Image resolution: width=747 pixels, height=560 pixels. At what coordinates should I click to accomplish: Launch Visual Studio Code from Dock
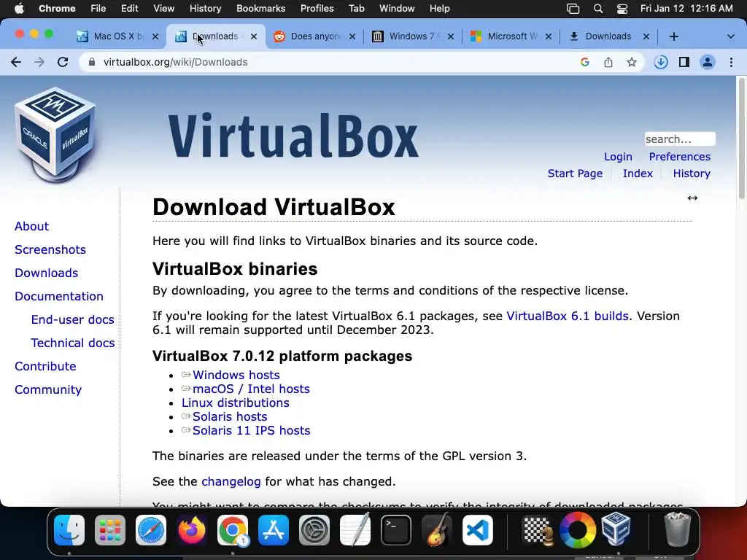478,529
